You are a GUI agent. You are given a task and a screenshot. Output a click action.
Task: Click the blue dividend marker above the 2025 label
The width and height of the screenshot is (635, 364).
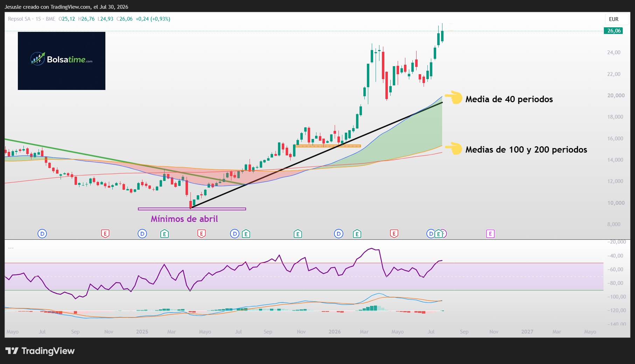[x=142, y=234]
